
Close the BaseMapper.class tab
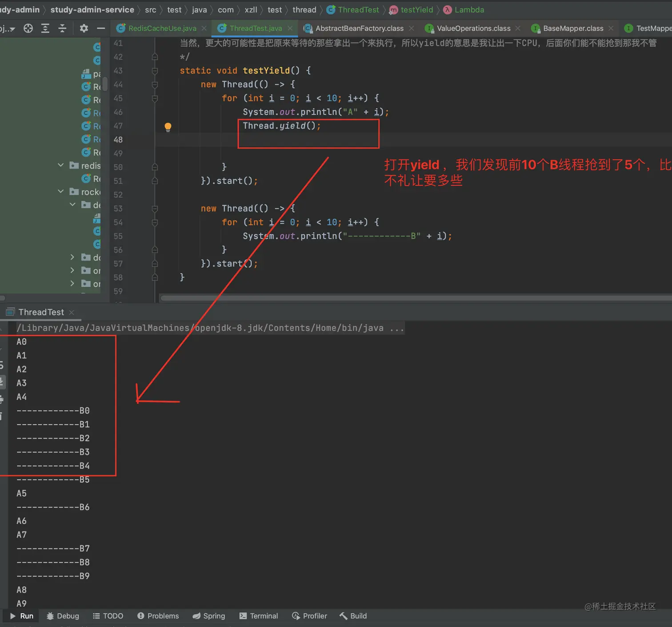(x=611, y=28)
